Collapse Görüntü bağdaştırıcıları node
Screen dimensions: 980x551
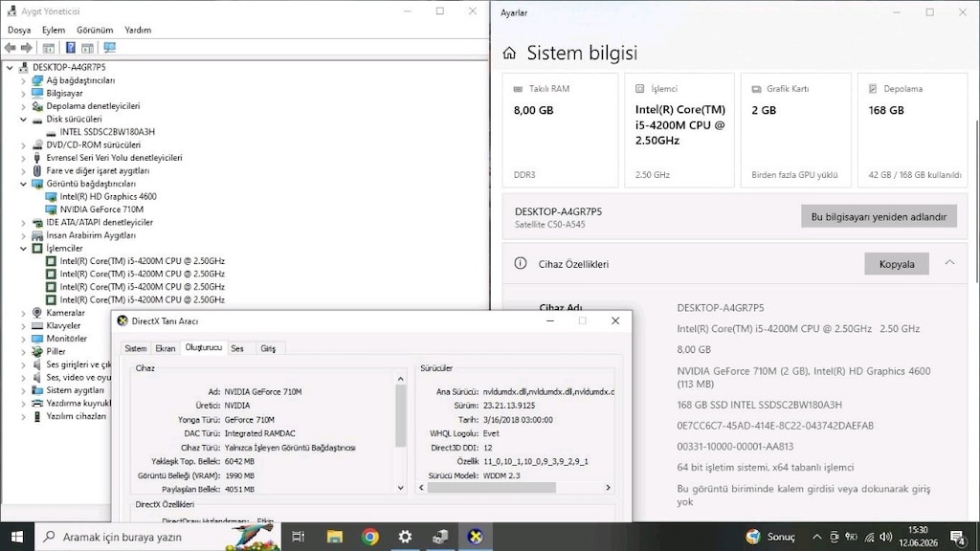click(x=23, y=184)
